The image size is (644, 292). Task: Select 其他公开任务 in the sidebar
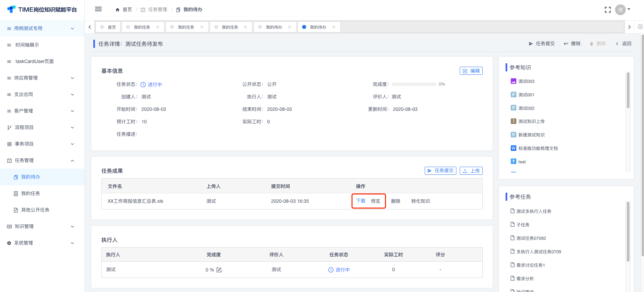coord(42,210)
